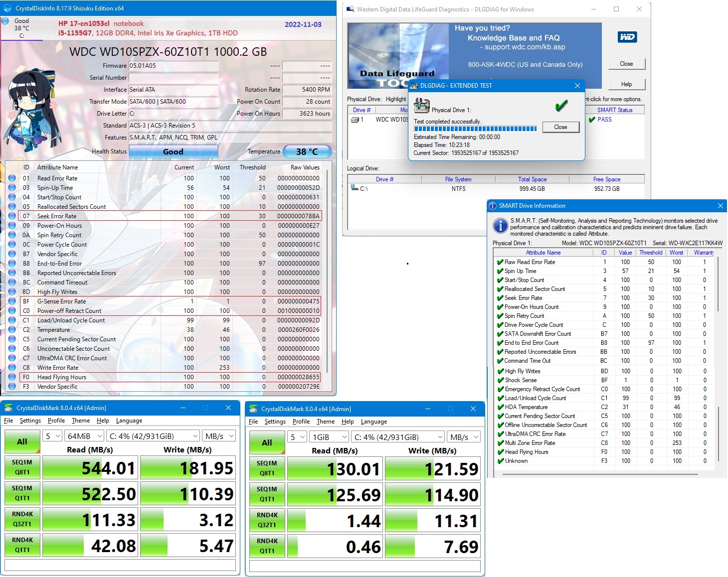The height and width of the screenshot is (577, 728).
Task: Run SEQ1M Q8T1 test in the 1GiB CrystalDiskMark window
Action: 267,468
